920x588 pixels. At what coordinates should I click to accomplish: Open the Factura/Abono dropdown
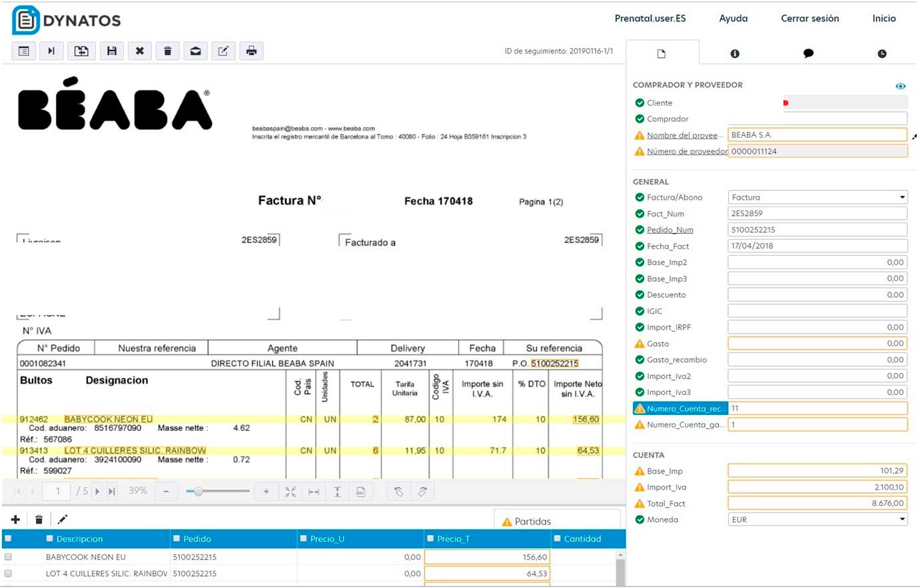point(817,197)
